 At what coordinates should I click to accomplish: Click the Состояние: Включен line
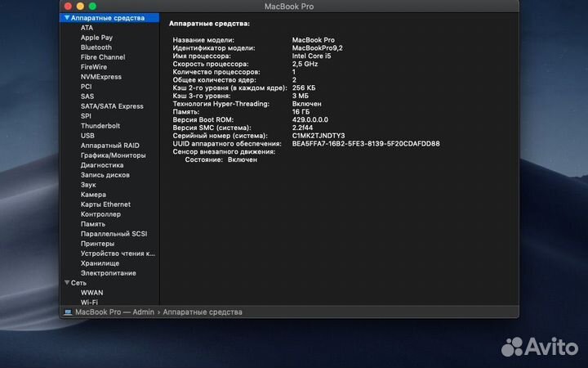pyautogui.click(x=220, y=159)
